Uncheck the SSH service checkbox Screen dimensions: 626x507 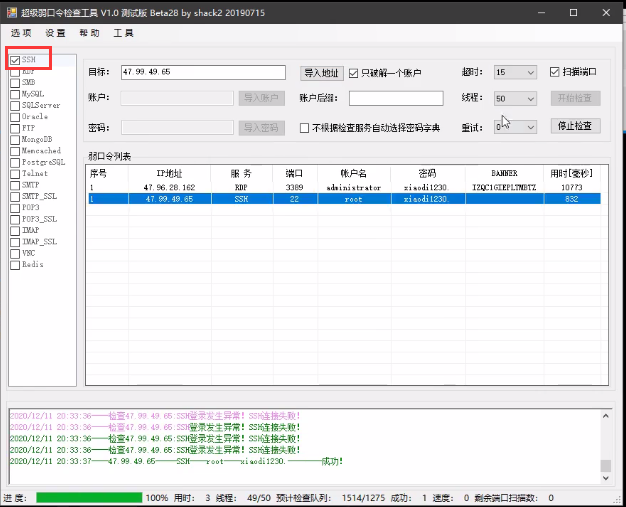coord(15,61)
